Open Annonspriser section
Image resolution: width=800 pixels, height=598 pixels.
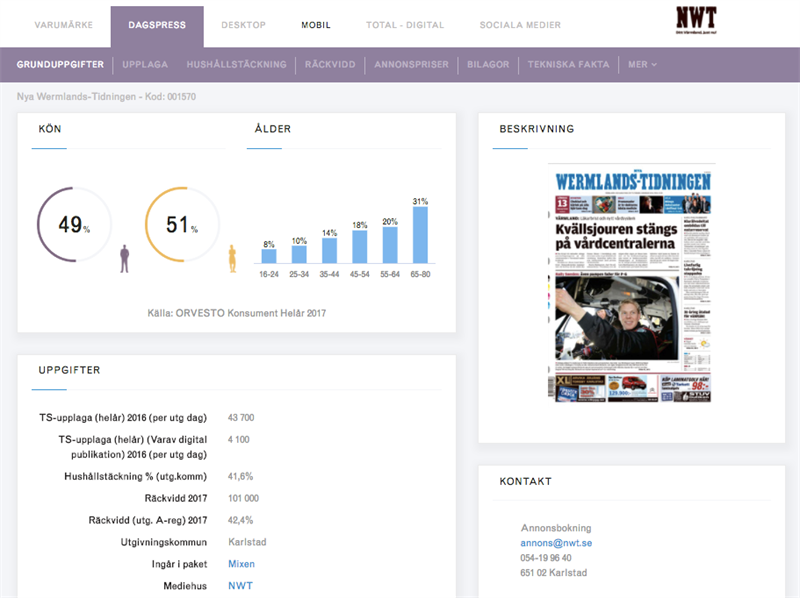[x=411, y=65]
